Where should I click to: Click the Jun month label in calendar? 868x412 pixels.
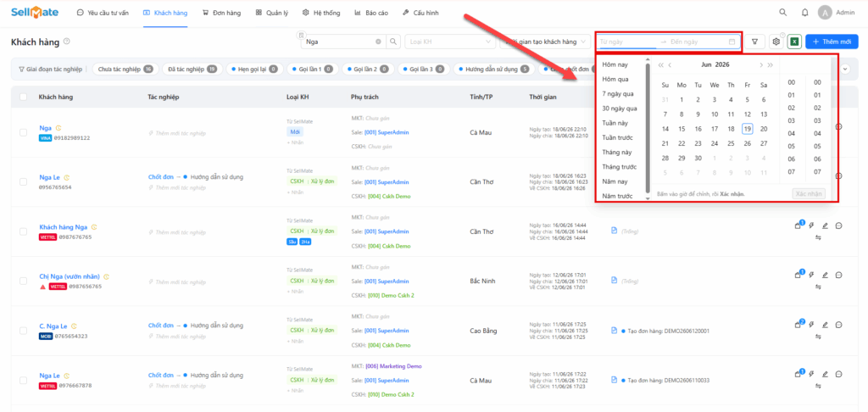point(706,64)
